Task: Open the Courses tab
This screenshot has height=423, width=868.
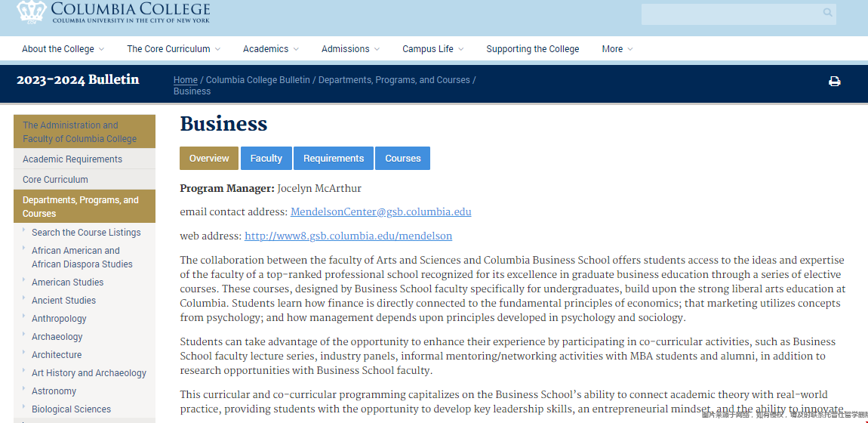Action: 402,159
